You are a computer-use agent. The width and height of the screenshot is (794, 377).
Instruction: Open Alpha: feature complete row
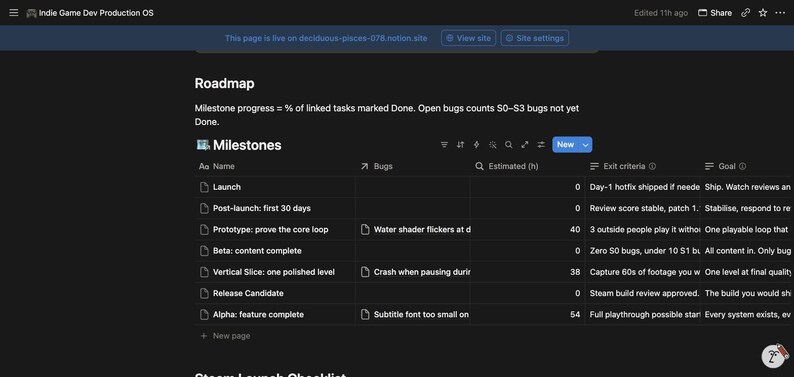click(258, 315)
